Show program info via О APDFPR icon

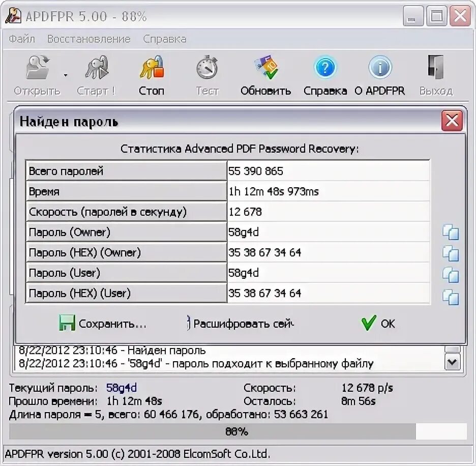click(381, 71)
